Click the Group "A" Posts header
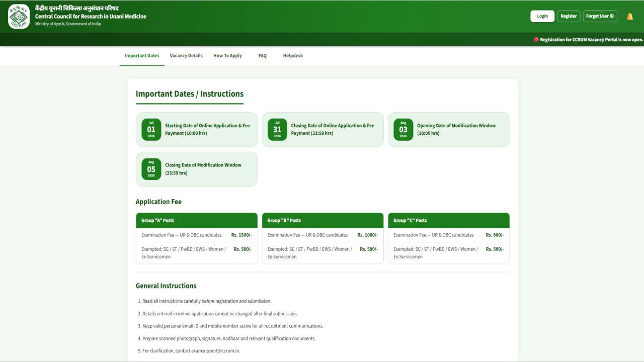Screen dimensions: 644x362 click(x=197, y=220)
